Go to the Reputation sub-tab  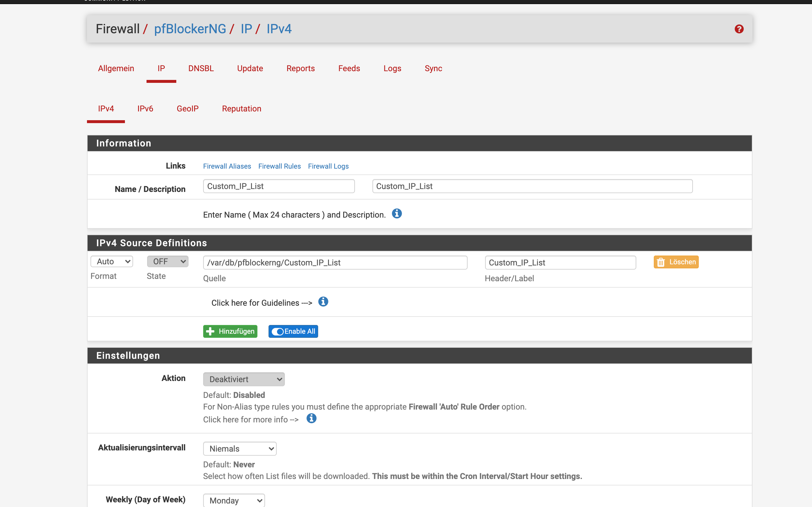(241, 109)
